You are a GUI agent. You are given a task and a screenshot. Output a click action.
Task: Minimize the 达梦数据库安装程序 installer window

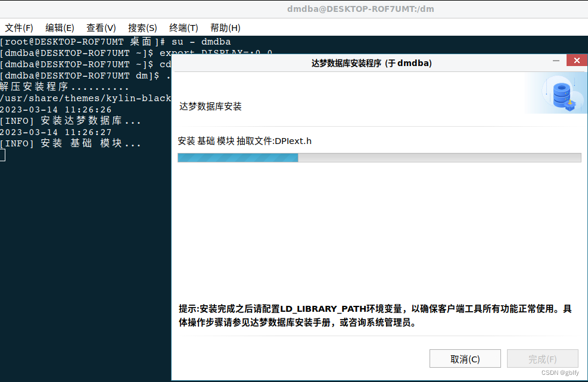[556, 61]
